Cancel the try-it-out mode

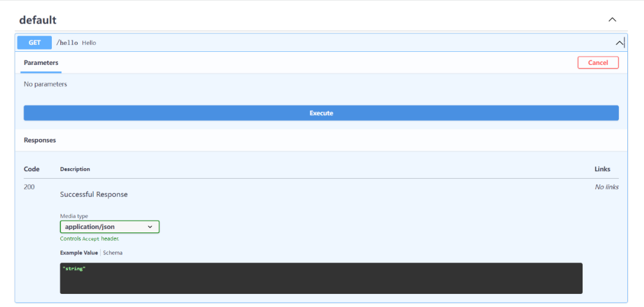coord(598,63)
